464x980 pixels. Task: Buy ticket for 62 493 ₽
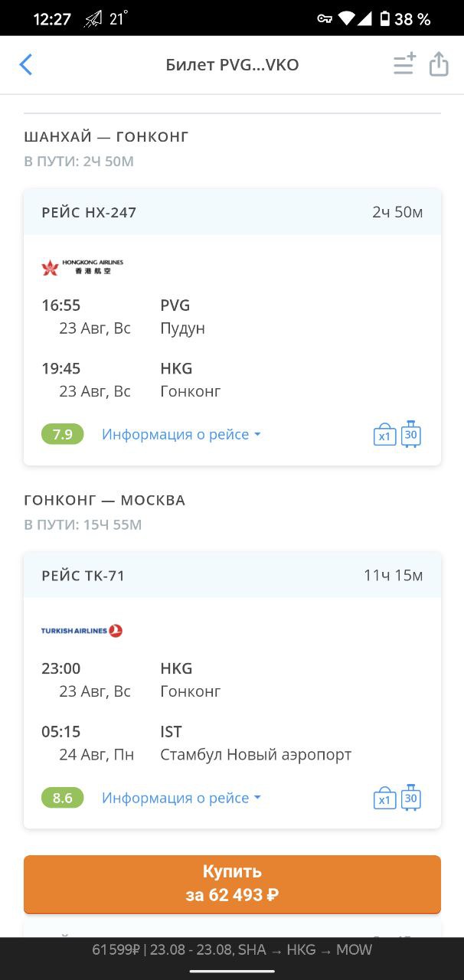232,884
